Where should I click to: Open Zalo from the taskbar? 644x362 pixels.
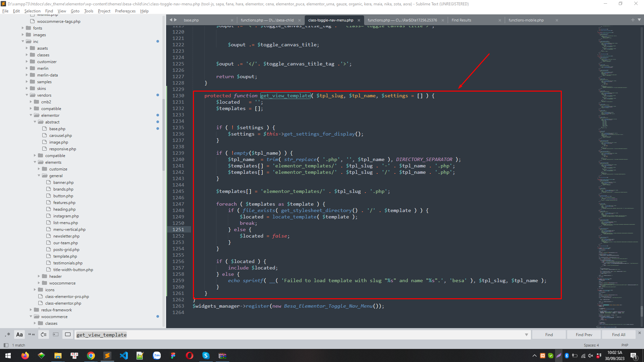157,356
